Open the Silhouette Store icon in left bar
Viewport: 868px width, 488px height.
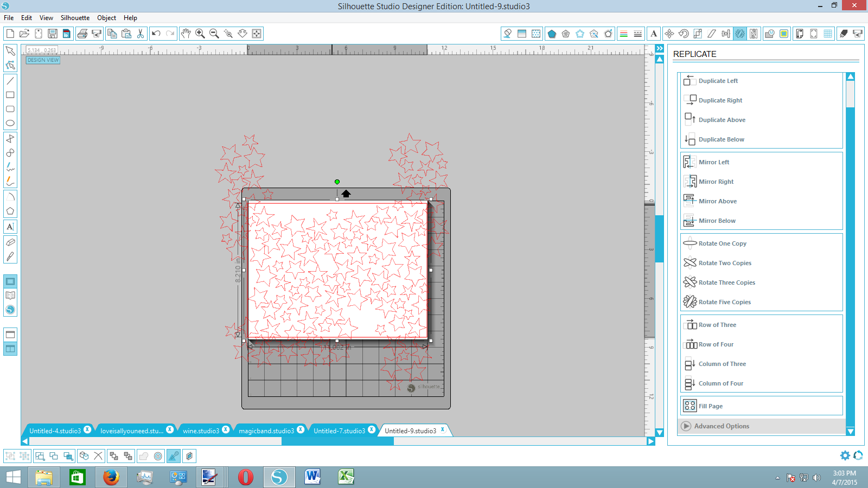click(10, 310)
